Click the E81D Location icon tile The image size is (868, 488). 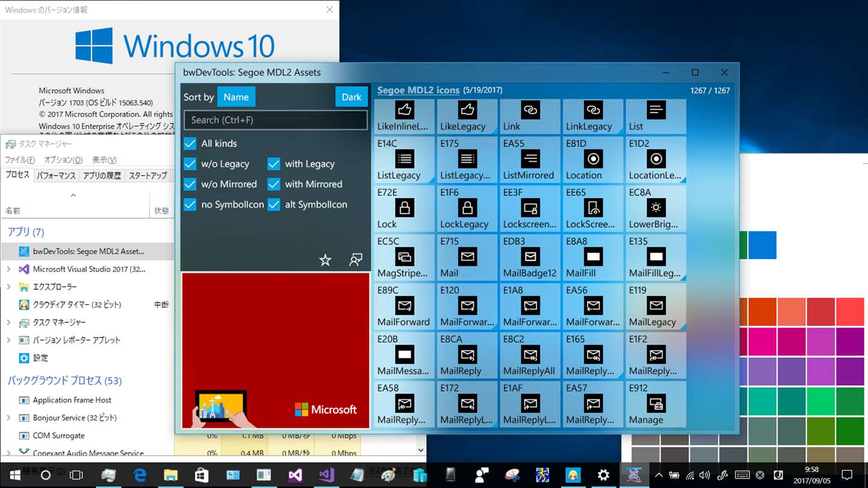coord(593,160)
